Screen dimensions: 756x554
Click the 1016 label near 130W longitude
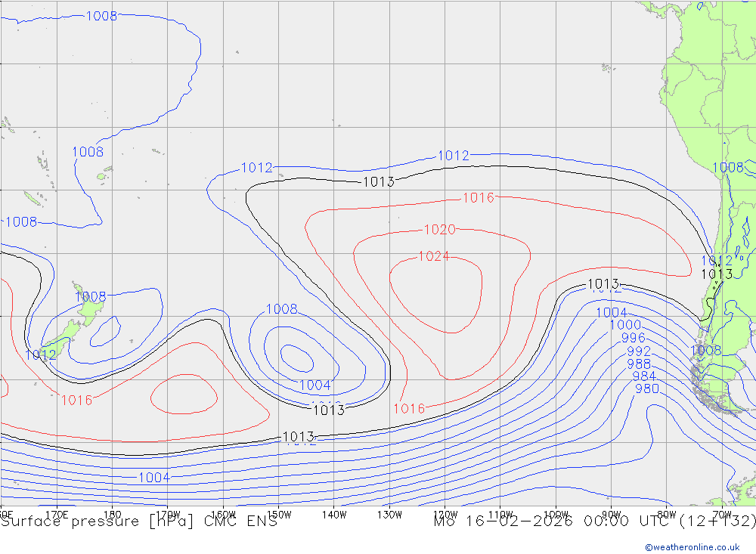(409, 408)
